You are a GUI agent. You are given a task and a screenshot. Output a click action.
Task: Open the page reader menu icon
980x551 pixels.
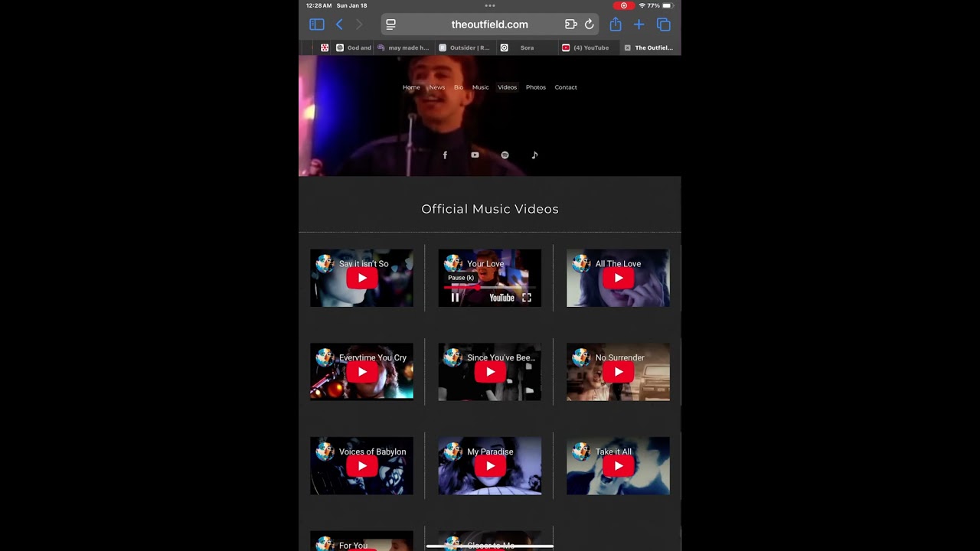pyautogui.click(x=391, y=24)
